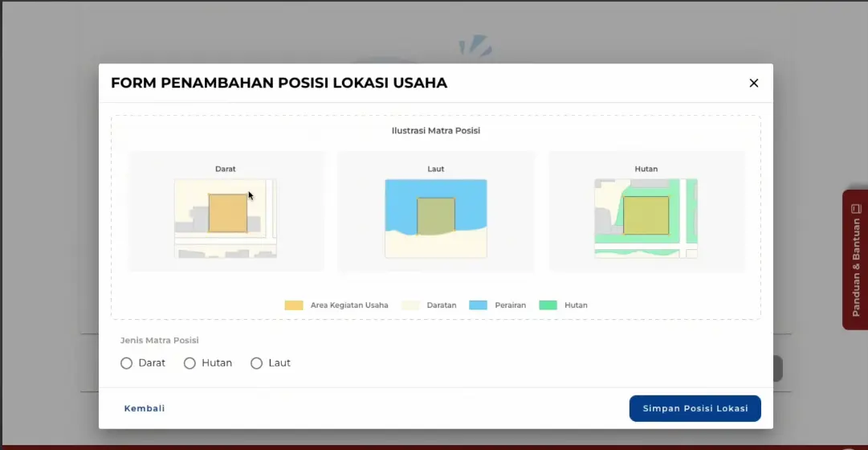This screenshot has height=450, width=868.
Task: Click the dialog title text
Action: pos(279,83)
